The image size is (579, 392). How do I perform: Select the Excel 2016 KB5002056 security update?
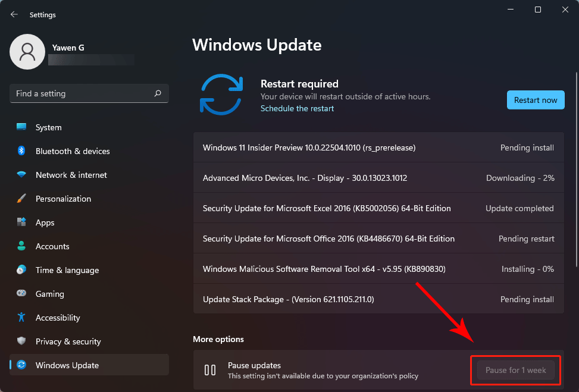point(378,208)
